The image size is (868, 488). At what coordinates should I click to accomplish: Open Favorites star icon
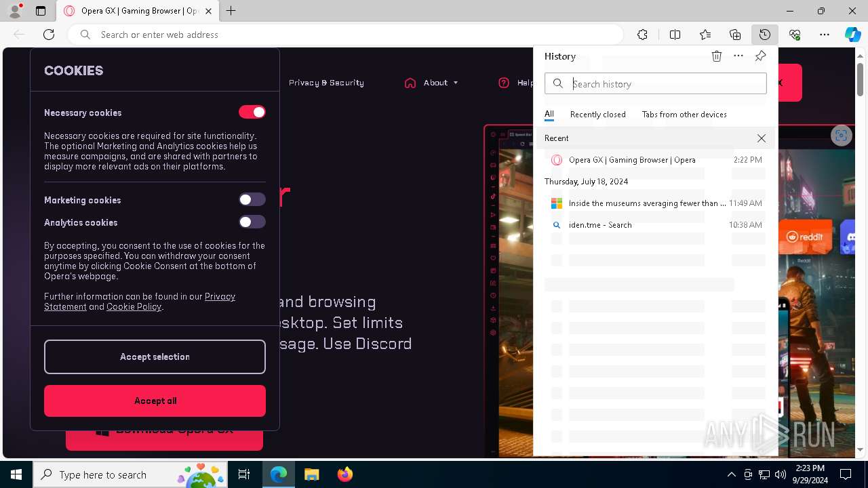(705, 35)
